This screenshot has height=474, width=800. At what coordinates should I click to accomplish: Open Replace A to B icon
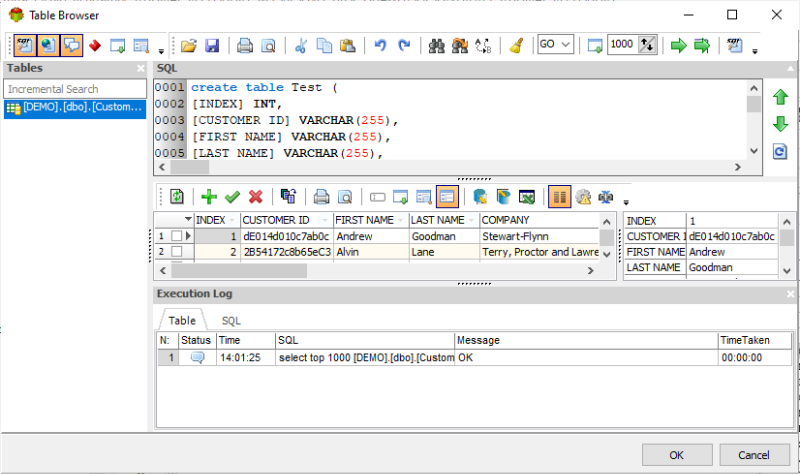coord(483,46)
